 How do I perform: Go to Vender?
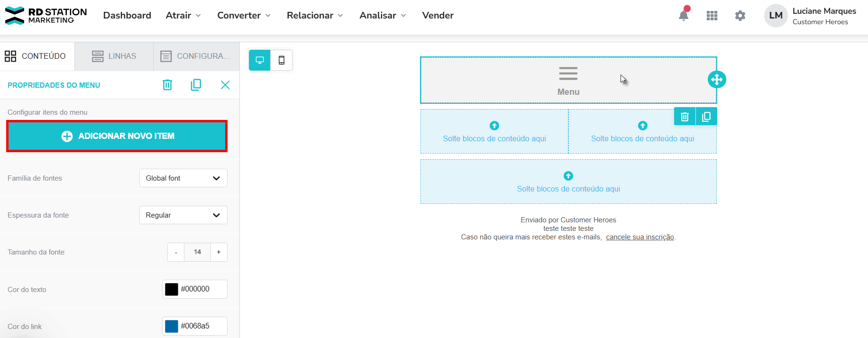point(438,16)
